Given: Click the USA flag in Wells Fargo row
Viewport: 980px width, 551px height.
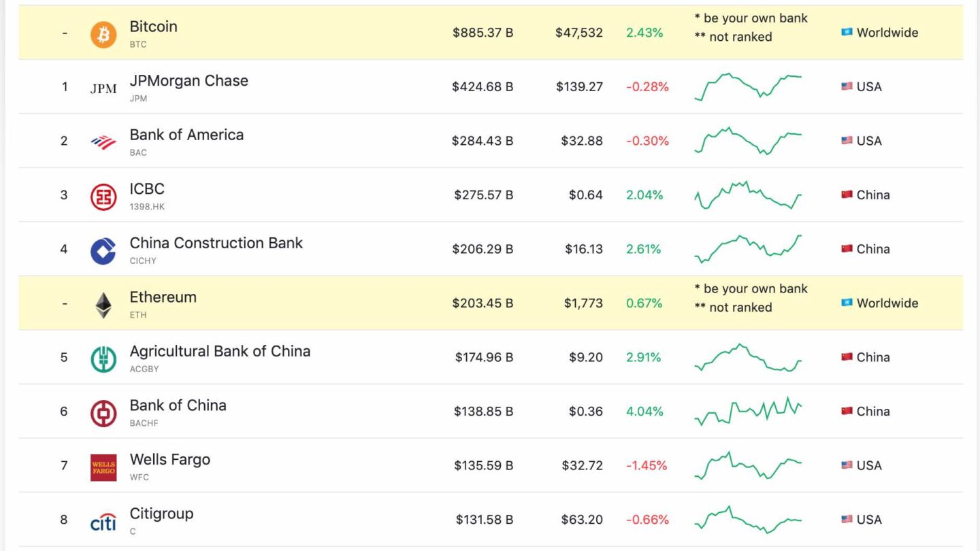Looking at the screenshot, I should [847, 465].
